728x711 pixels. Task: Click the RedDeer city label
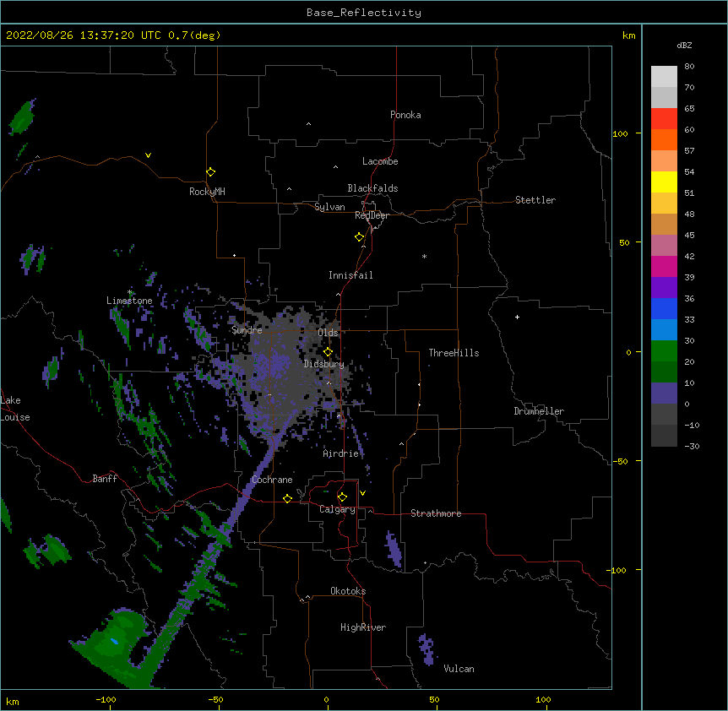coord(372,215)
